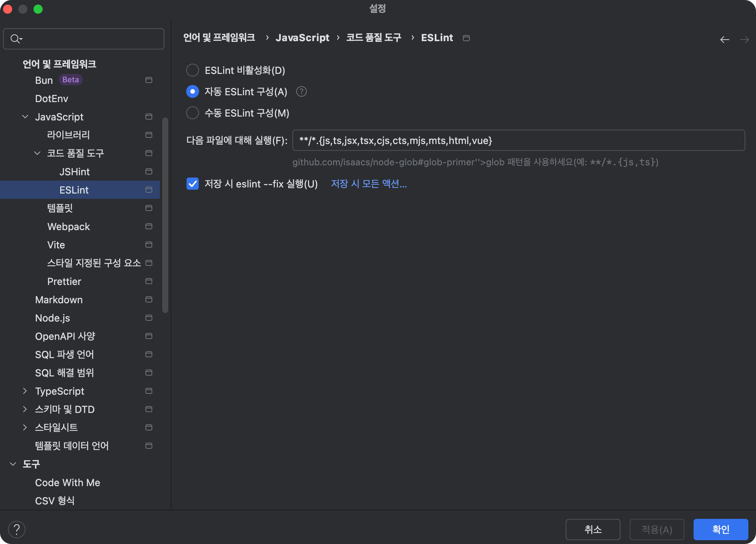Image resolution: width=756 pixels, height=544 pixels.
Task: Click the file glob pattern input field
Action: point(518,141)
